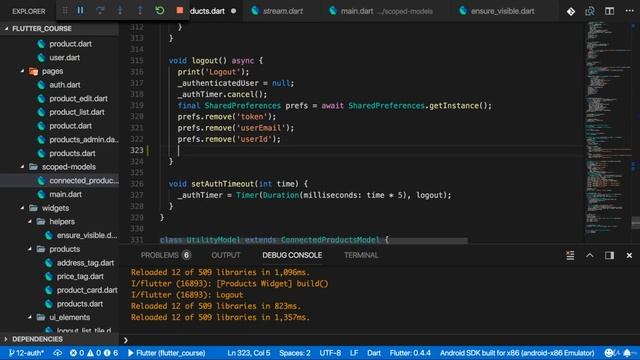
Task: Open the Output panel tab
Action: coord(226,256)
